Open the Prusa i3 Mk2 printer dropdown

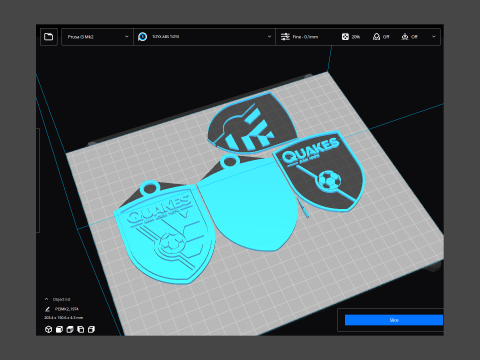pos(98,37)
